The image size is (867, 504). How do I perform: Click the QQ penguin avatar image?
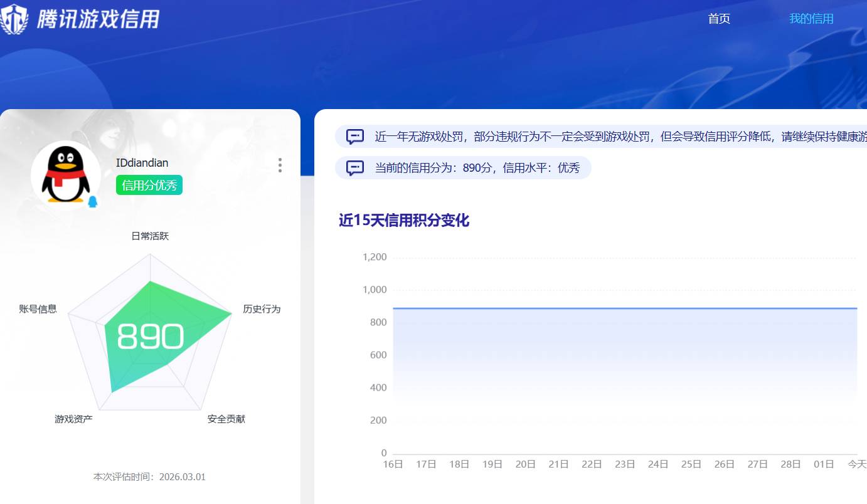(65, 174)
